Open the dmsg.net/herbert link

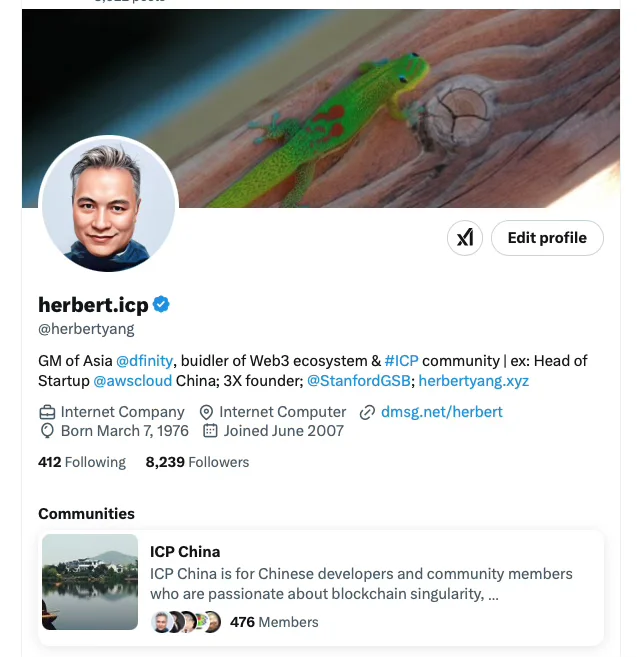(442, 412)
